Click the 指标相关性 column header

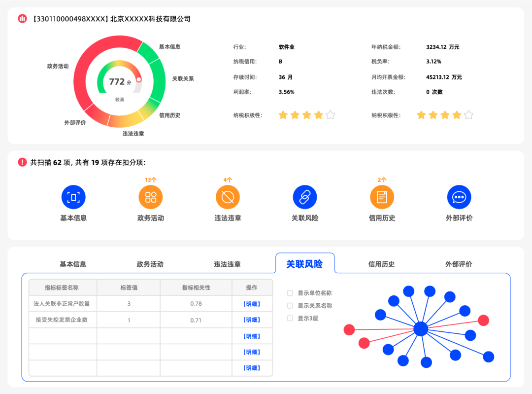[x=196, y=287]
